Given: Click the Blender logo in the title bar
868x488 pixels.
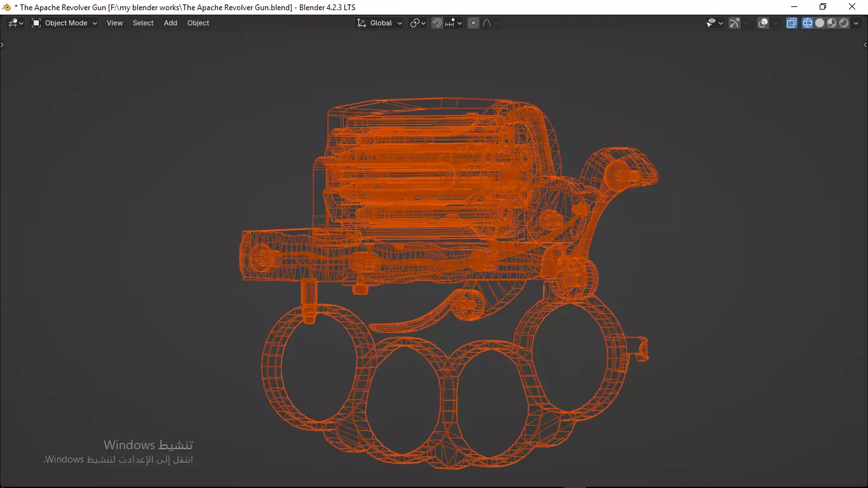Looking at the screenshot, I should (x=7, y=7).
